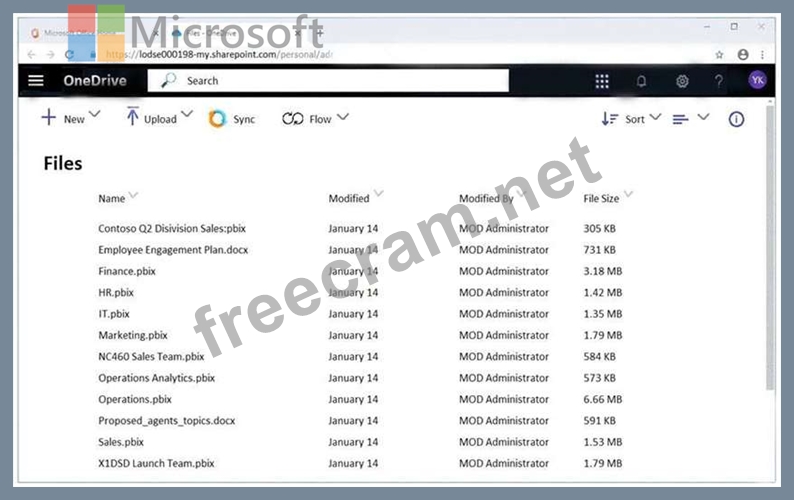Click the vertical scrollbar
This screenshot has width=794, height=500.
pyautogui.click(x=770, y=247)
